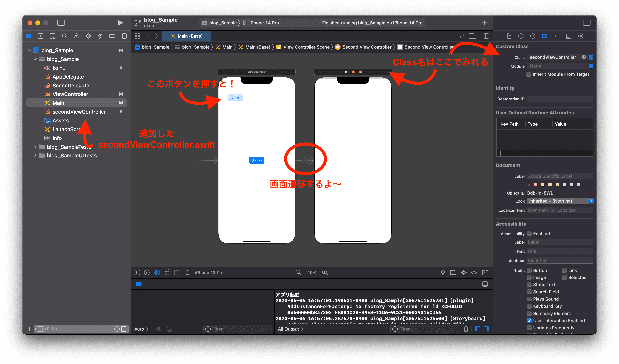Check Inherit Module From Target
Image resolution: width=619 pixels, height=364 pixels.
pyautogui.click(x=529, y=74)
